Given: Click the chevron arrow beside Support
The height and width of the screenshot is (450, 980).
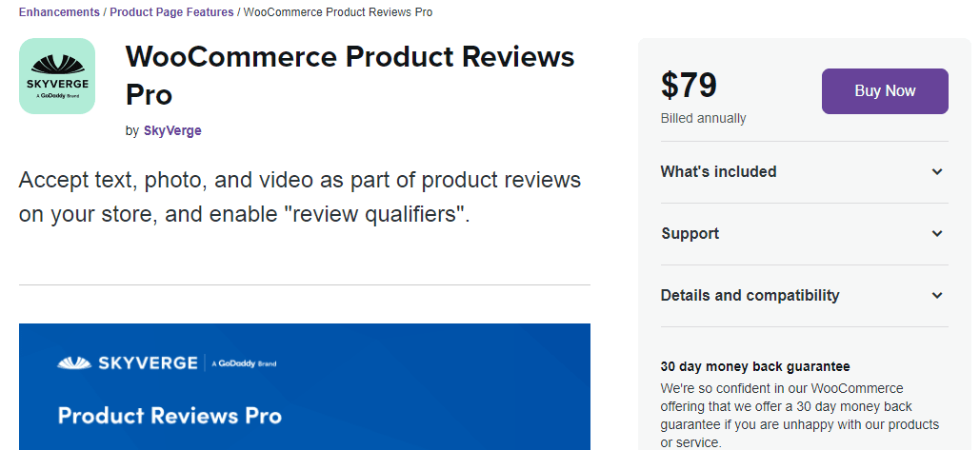Looking at the screenshot, I should coord(937,234).
